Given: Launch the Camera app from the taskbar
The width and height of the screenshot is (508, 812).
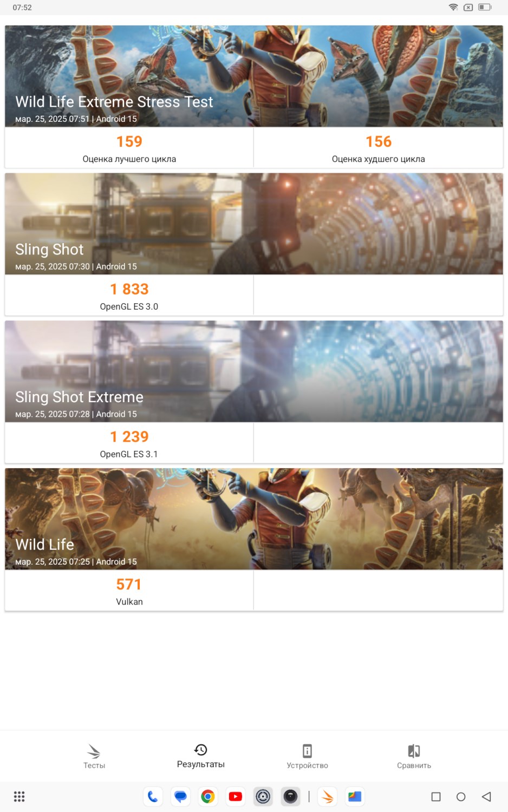Looking at the screenshot, I should (291, 796).
